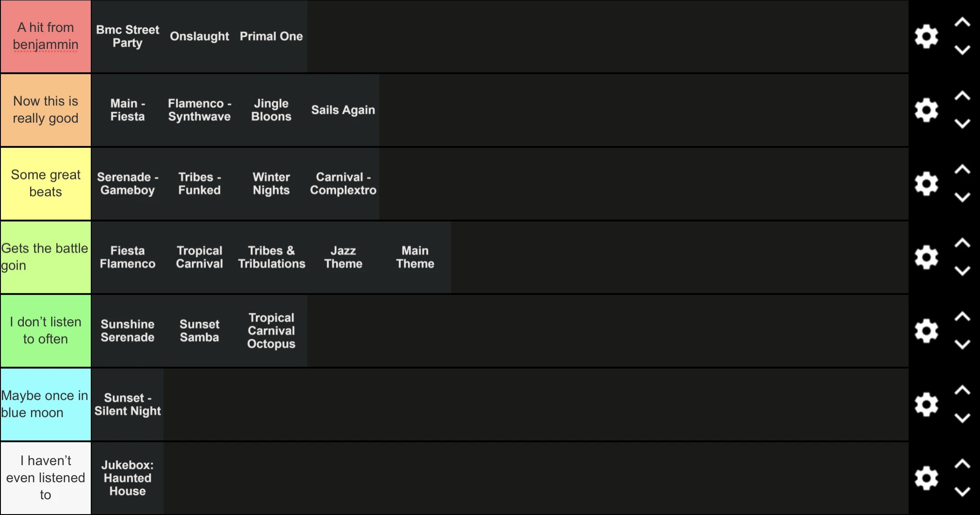This screenshot has height=515, width=980.
Task: Open settings for the "A hit from benjammin" tier
Action: pos(927,36)
